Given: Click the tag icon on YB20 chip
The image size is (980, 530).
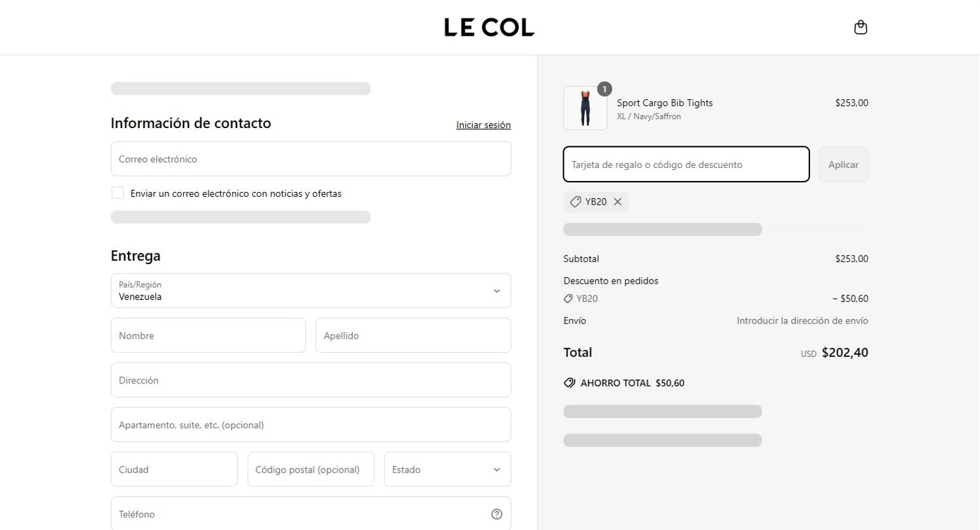Looking at the screenshot, I should 576,202.
